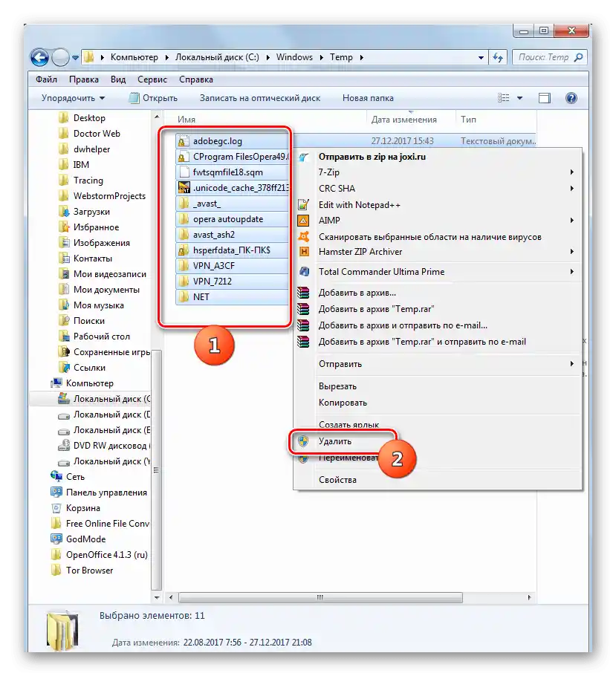
Task: Click the Back navigation arrow button
Action: 39,57
